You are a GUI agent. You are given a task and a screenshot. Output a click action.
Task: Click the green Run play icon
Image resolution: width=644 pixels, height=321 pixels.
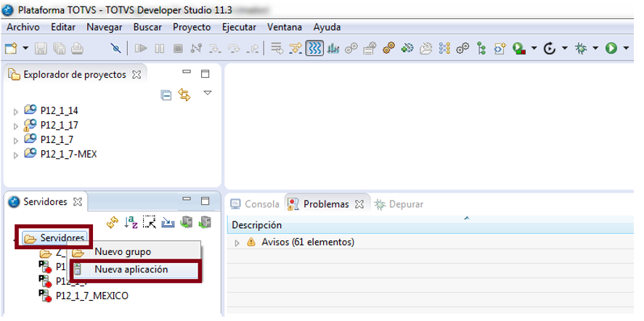click(611, 49)
